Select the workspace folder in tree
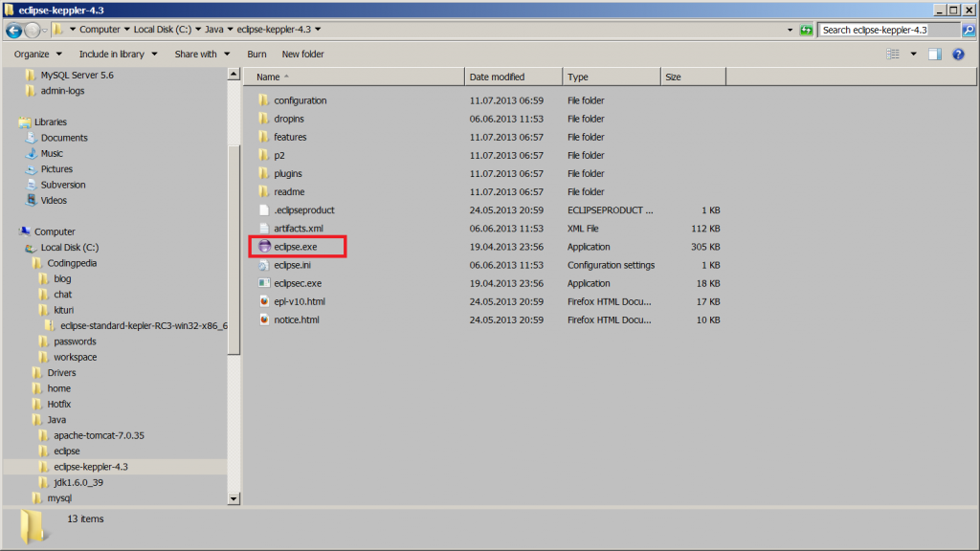Image resolution: width=980 pixels, height=551 pixels. click(x=75, y=358)
